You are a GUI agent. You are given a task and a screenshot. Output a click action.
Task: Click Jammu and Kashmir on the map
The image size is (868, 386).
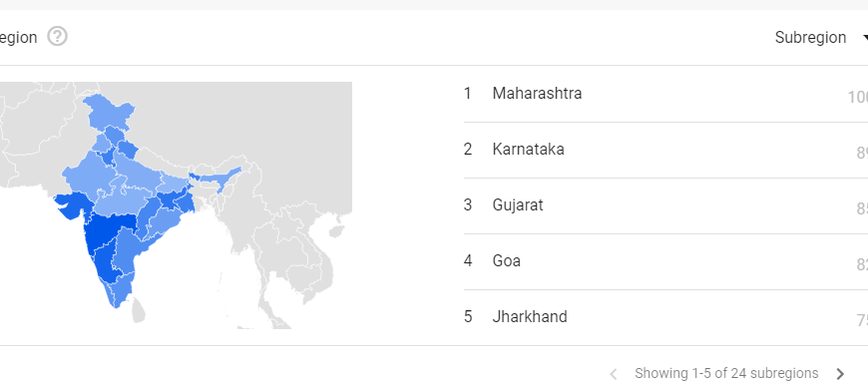[x=108, y=110]
